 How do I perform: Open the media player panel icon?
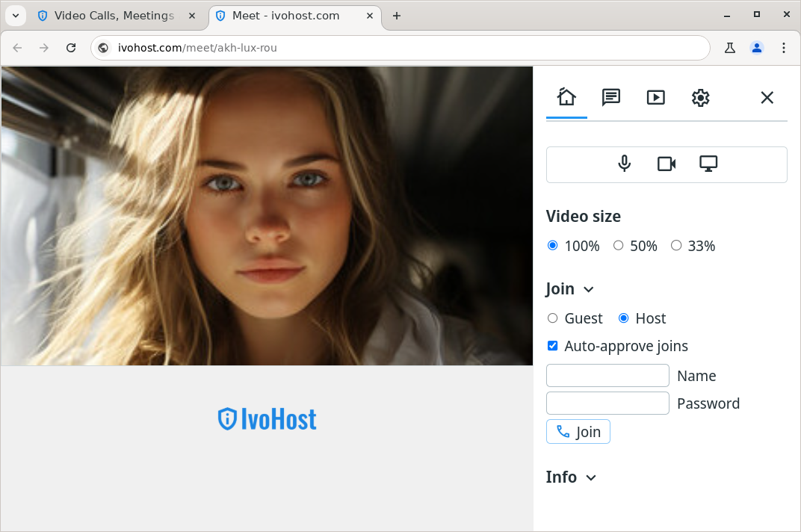656,97
